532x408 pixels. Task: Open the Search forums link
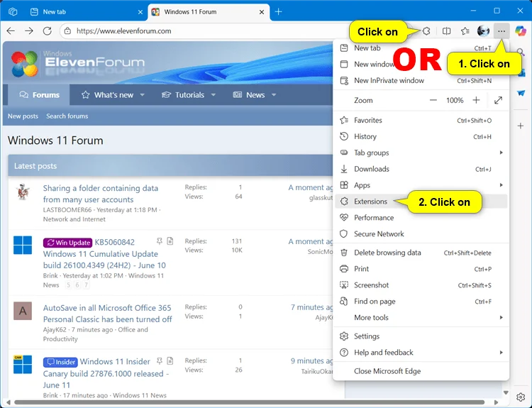click(67, 116)
